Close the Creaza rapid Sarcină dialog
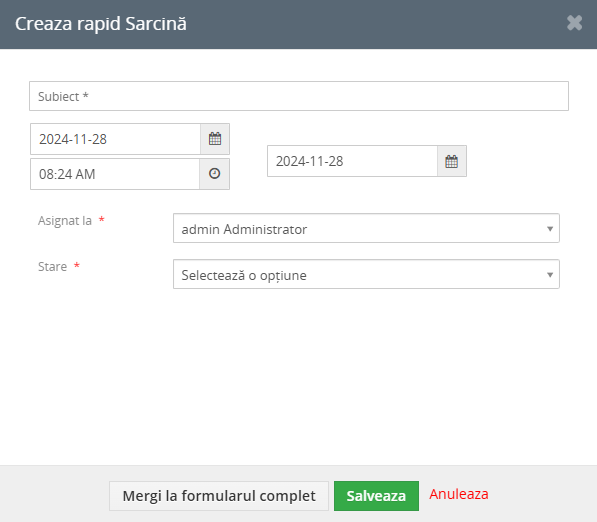The width and height of the screenshot is (597, 522). tap(574, 23)
